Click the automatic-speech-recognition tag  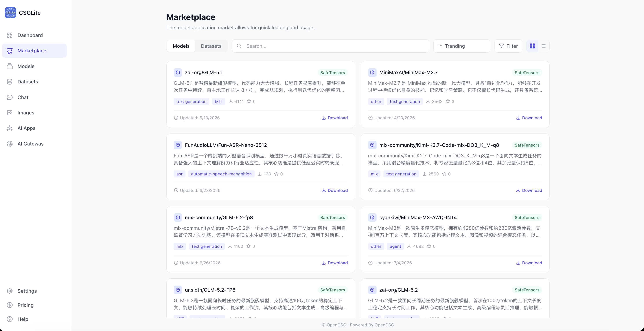[221, 174]
